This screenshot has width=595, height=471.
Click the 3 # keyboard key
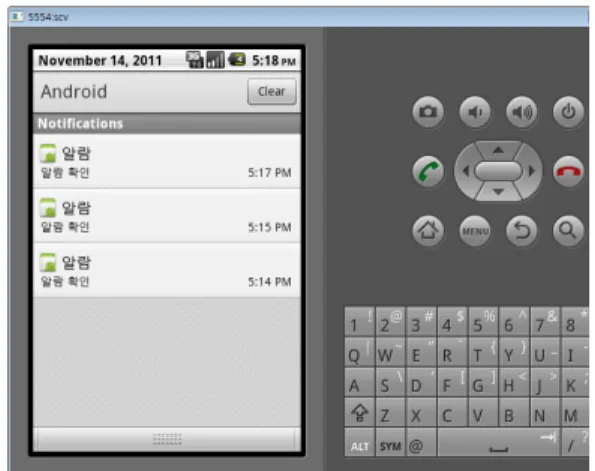(x=422, y=322)
